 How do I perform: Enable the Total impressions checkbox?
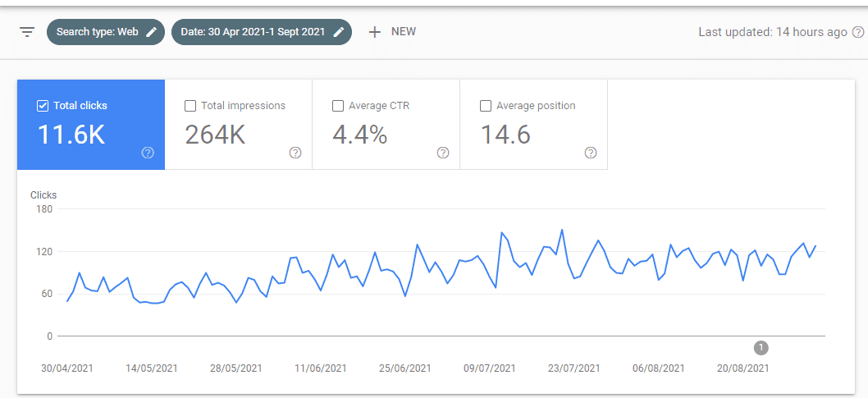click(x=190, y=106)
